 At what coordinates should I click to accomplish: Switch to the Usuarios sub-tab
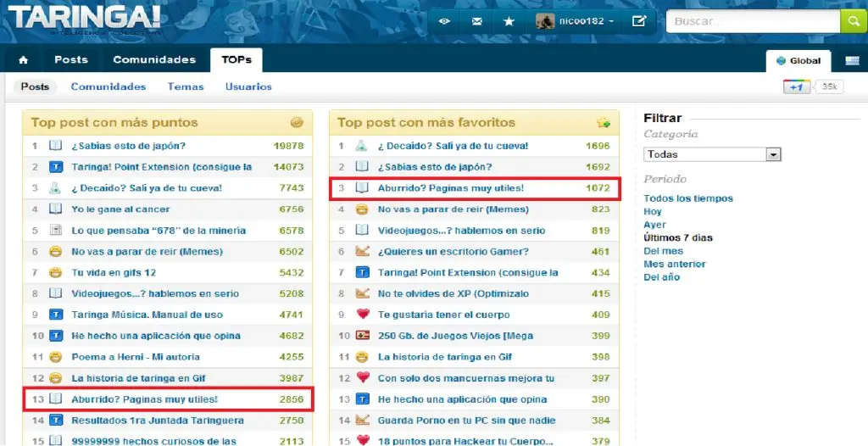pos(248,87)
